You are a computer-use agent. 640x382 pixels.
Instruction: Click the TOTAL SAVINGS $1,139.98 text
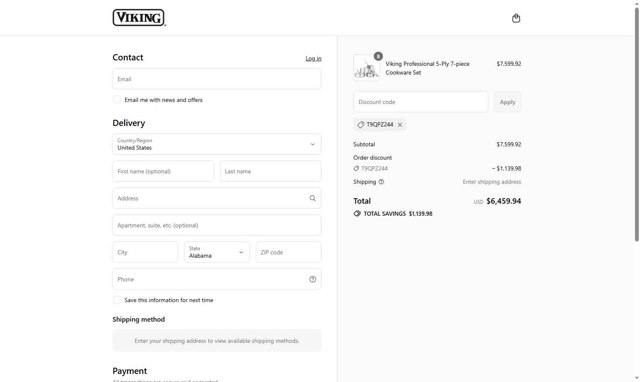[x=398, y=213]
